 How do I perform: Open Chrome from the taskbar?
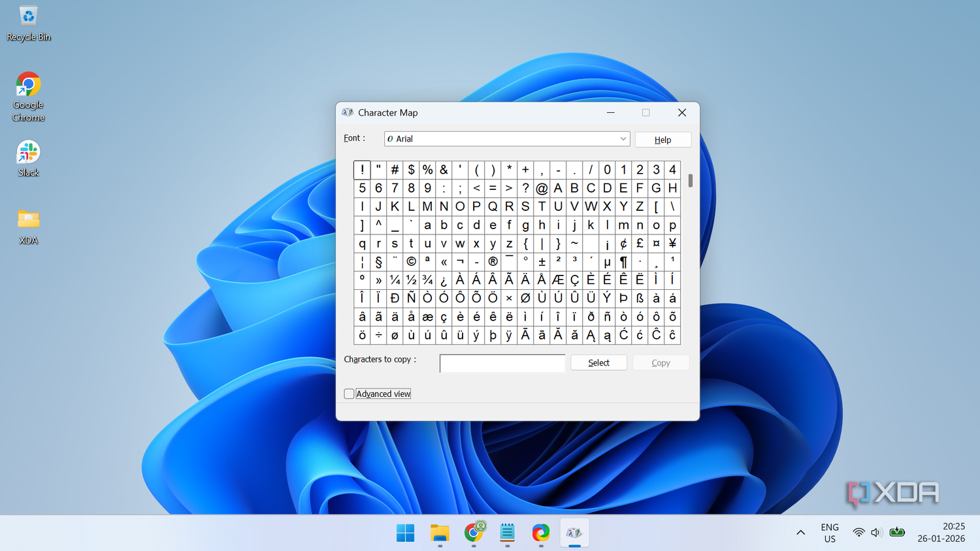(474, 533)
